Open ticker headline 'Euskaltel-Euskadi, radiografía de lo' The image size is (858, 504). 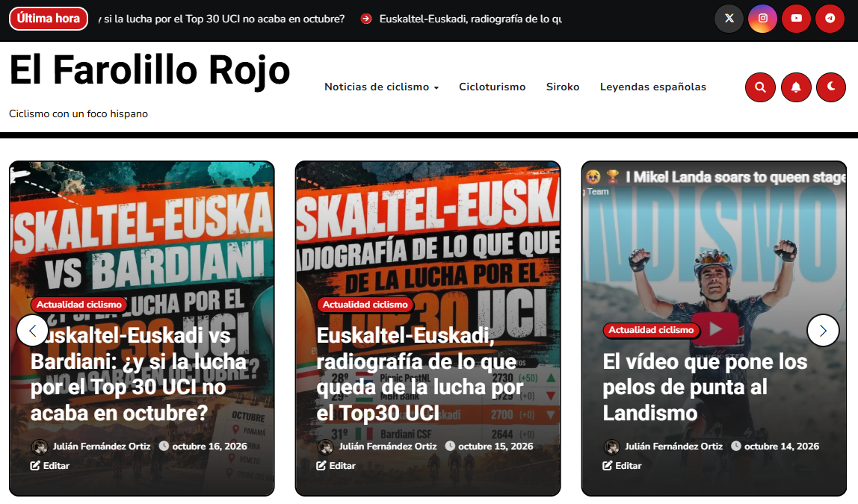[470, 19]
